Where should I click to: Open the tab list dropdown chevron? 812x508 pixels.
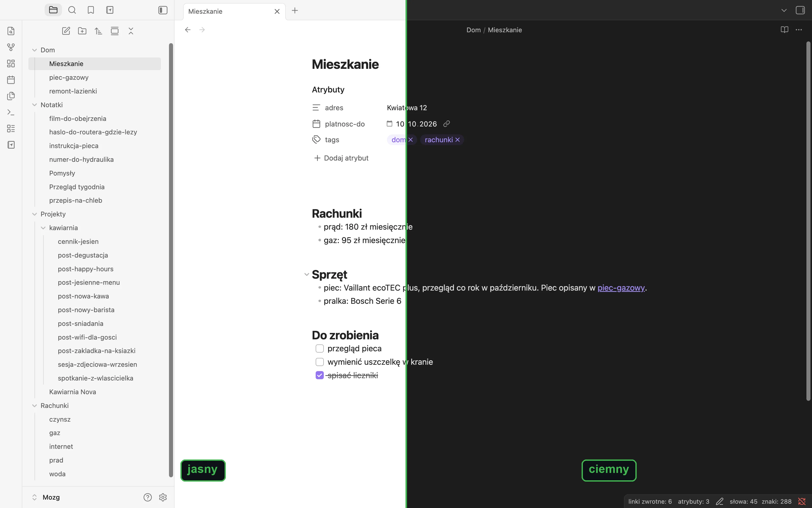coord(784,10)
